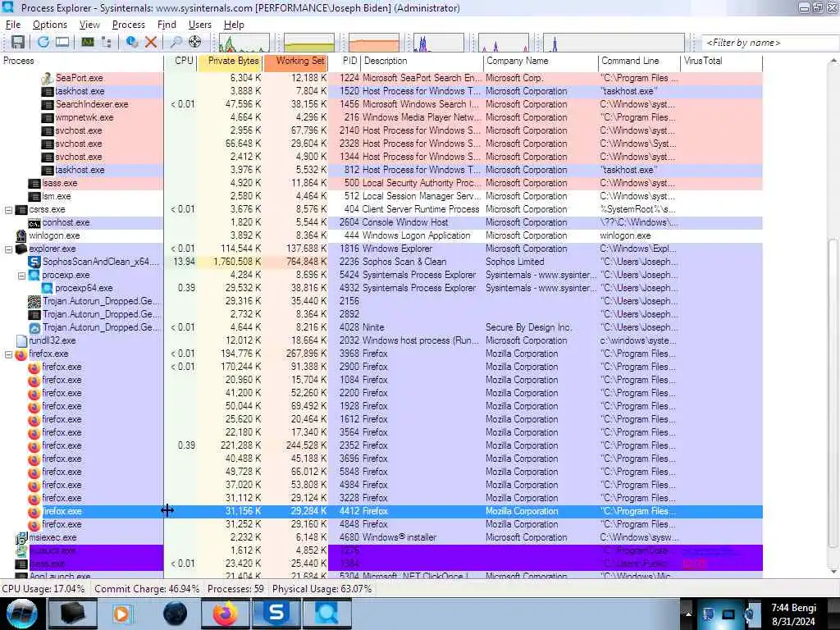Sort by the CPU column header

pos(180,61)
